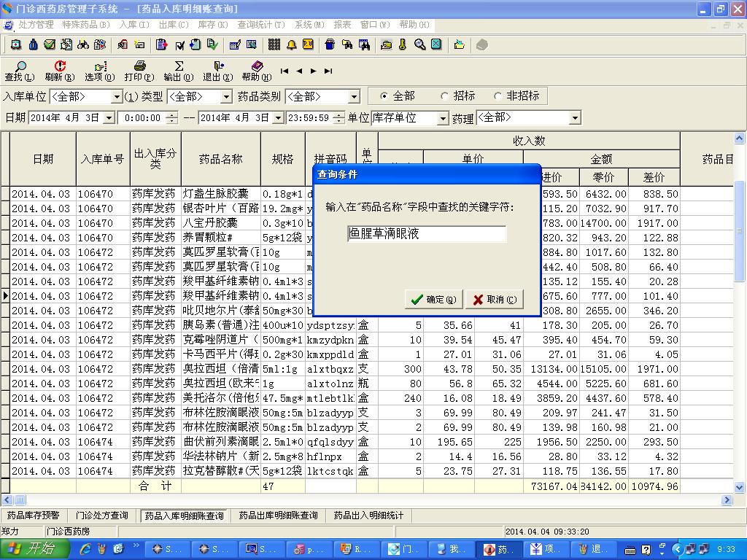
Task: Click the clipboard with red arrow icon
Action: coord(161,44)
